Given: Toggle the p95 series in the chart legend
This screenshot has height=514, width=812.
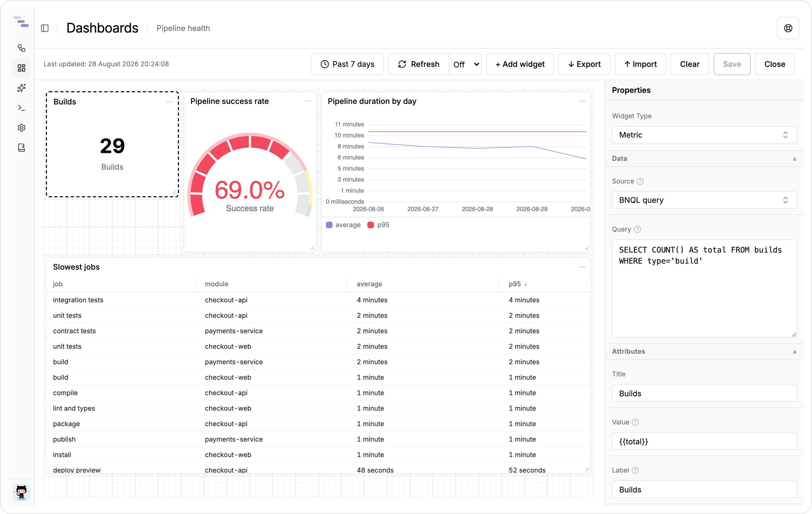Looking at the screenshot, I should click(x=378, y=225).
